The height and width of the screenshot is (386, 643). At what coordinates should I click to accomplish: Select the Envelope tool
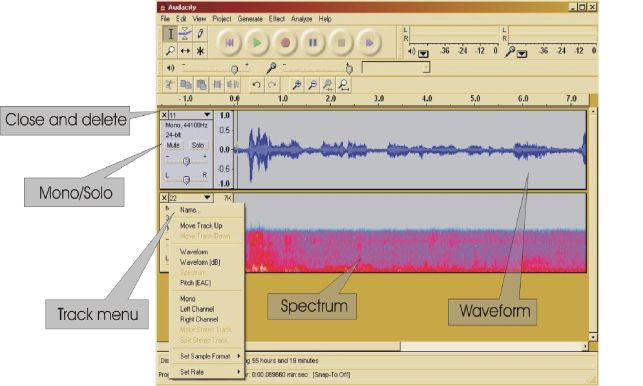pos(185,34)
